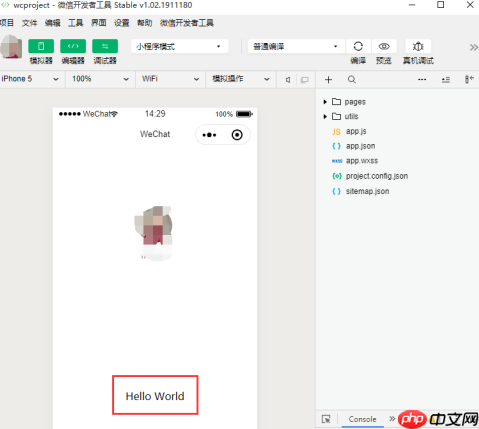Image resolution: width=479 pixels, height=429 pixels.
Task: Click the hide file tree panel icon
Action: 469,79
